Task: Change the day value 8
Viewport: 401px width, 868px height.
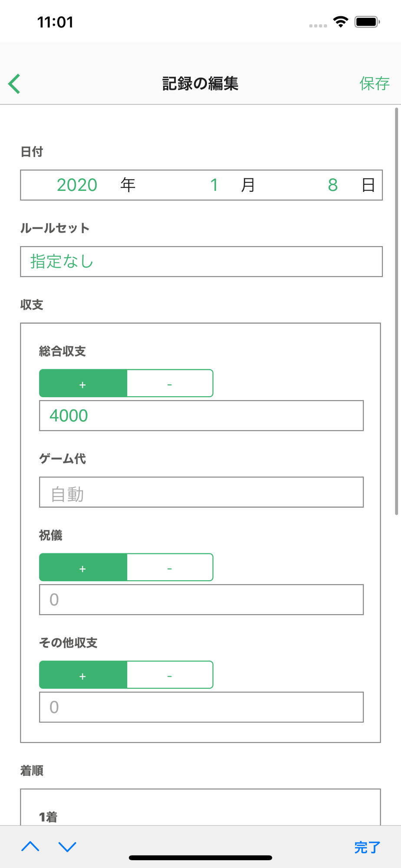Action: [333, 185]
